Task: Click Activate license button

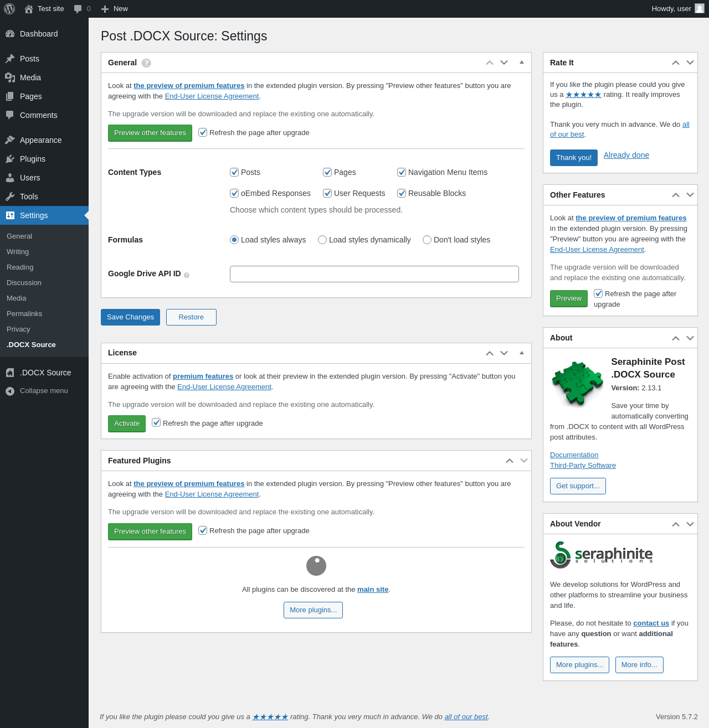Action: (x=127, y=424)
